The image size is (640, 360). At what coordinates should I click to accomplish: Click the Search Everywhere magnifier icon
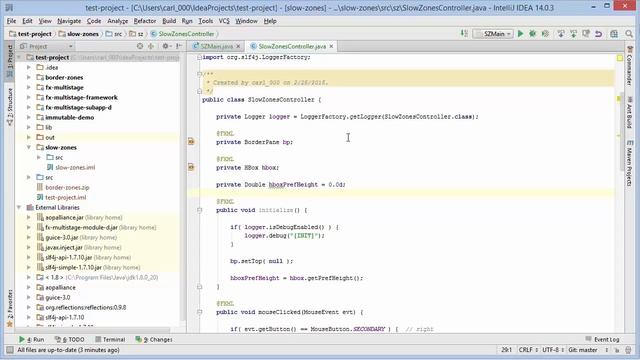click(629, 34)
